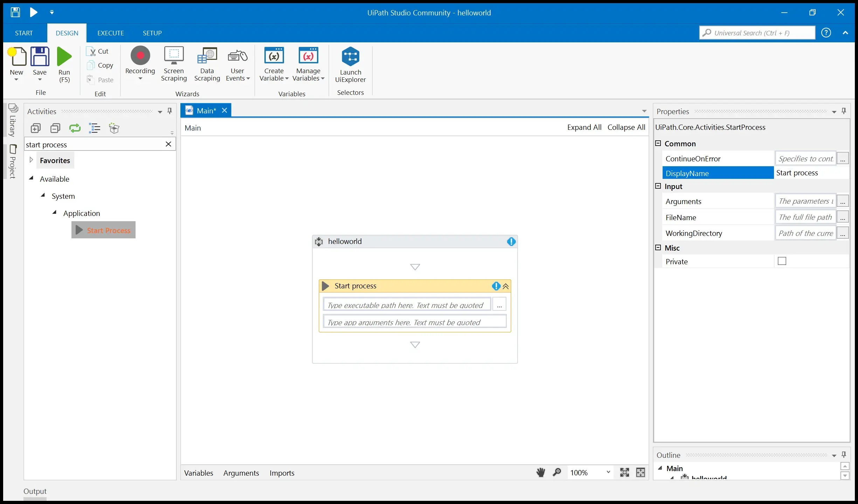Start the Recording wizard

click(140, 63)
